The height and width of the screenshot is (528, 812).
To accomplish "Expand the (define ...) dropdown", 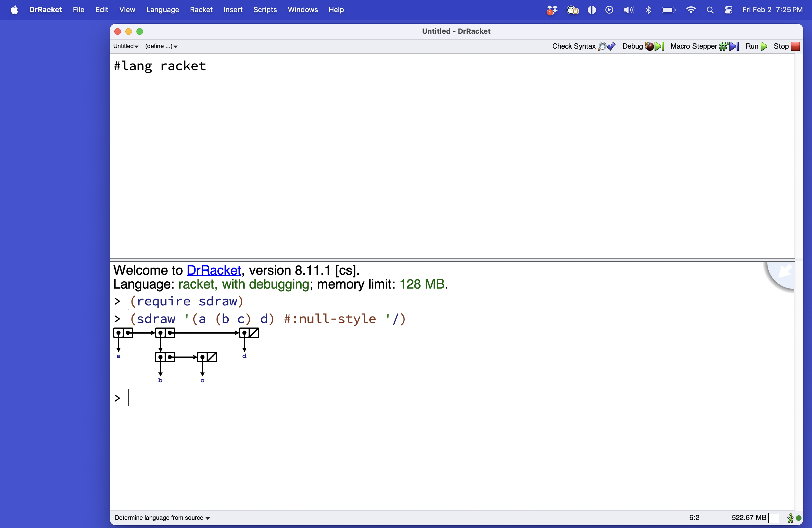I will [161, 46].
